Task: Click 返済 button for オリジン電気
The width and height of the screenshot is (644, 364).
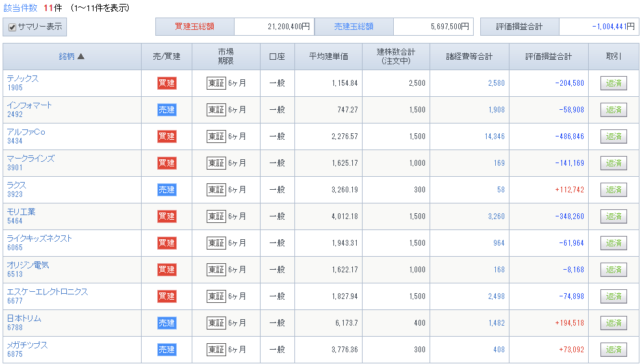Action: point(613,270)
